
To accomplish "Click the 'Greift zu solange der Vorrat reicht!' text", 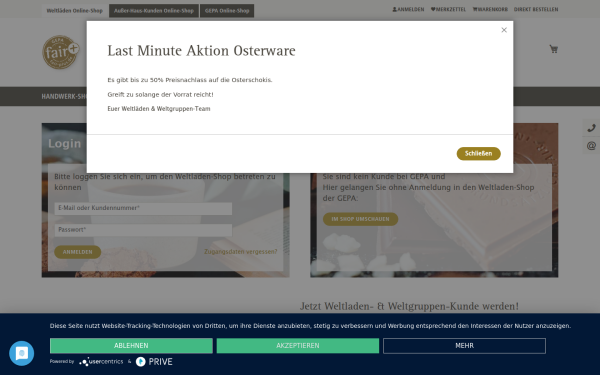I will [x=160, y=95].
